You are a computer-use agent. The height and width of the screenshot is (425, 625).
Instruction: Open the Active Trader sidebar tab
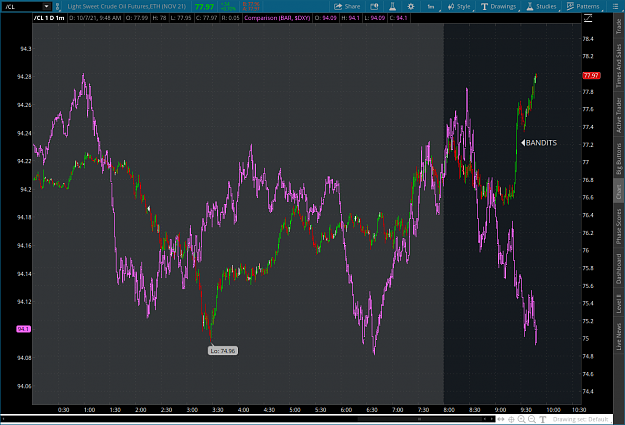[x=619, y=115]
